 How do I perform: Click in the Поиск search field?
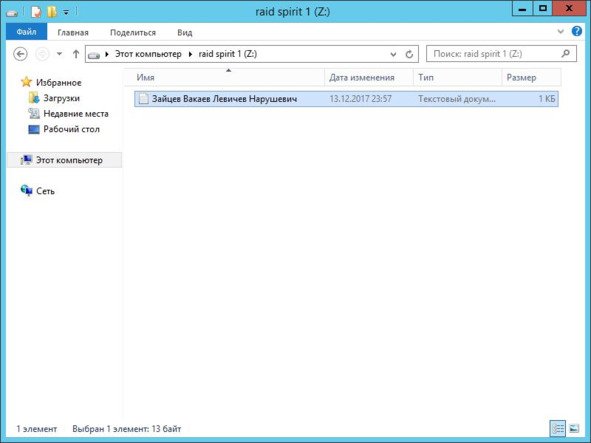[x=494, y=54]
